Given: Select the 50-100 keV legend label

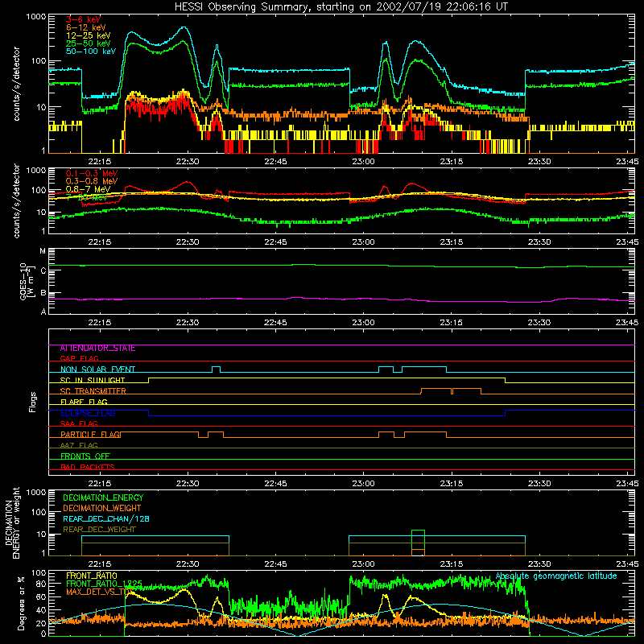Looking at the screenshot, I should pyautogui.click(x=90, y=52).
